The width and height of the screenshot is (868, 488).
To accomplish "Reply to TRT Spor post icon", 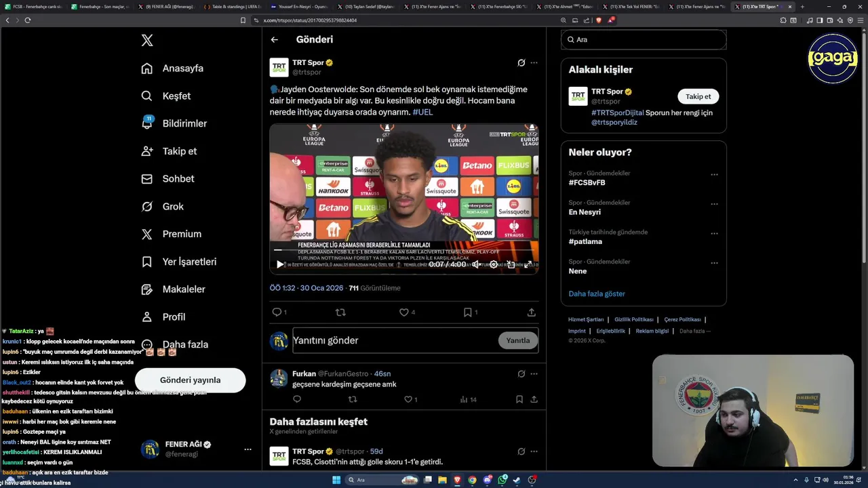I will point(277,312).
